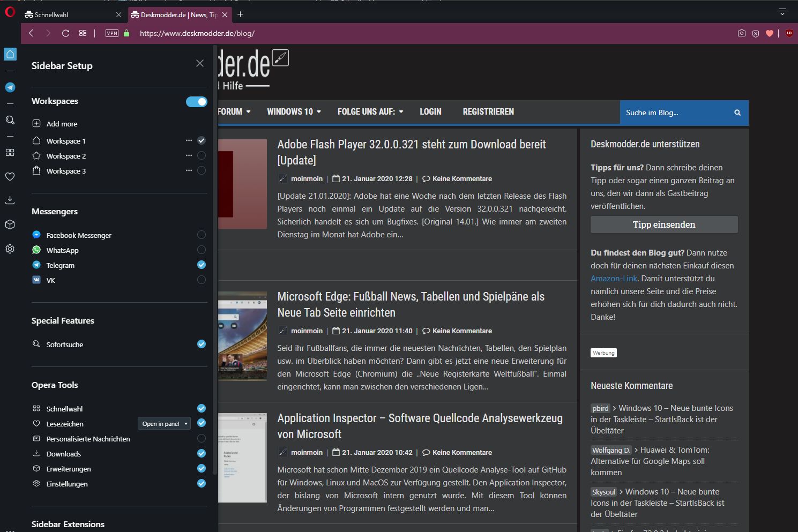The image size is (798, 532).
Task: Disable Telegram in the sidebar
Action: point(202,265)
